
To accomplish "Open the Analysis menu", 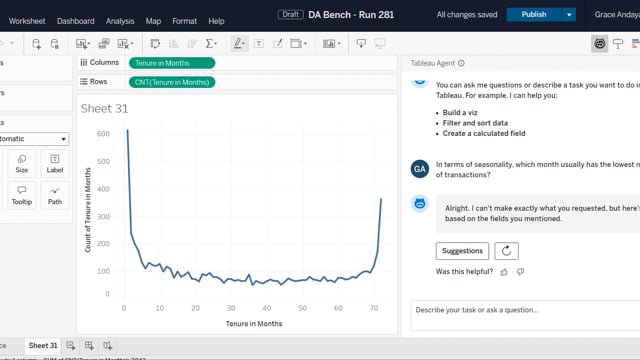I will pos(120,21).
